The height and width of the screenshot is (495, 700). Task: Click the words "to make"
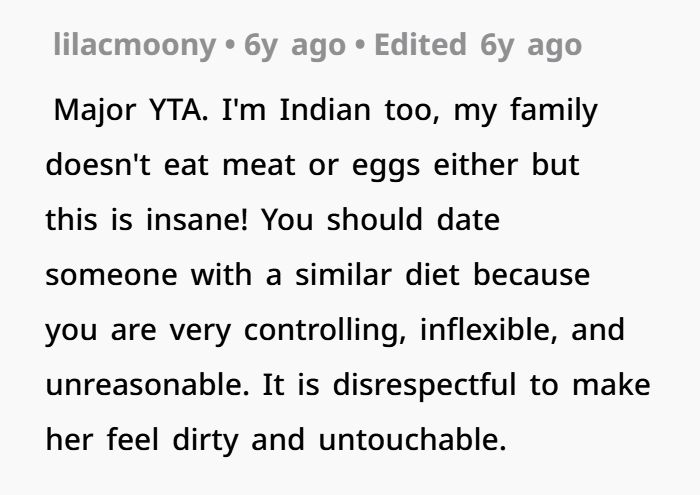[589, 384]
